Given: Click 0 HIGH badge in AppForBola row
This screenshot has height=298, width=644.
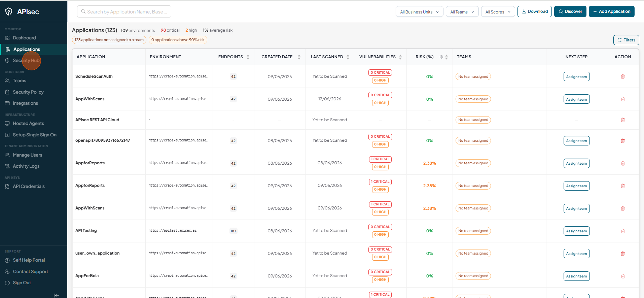Looking at the screenshot, I should 380,280.
